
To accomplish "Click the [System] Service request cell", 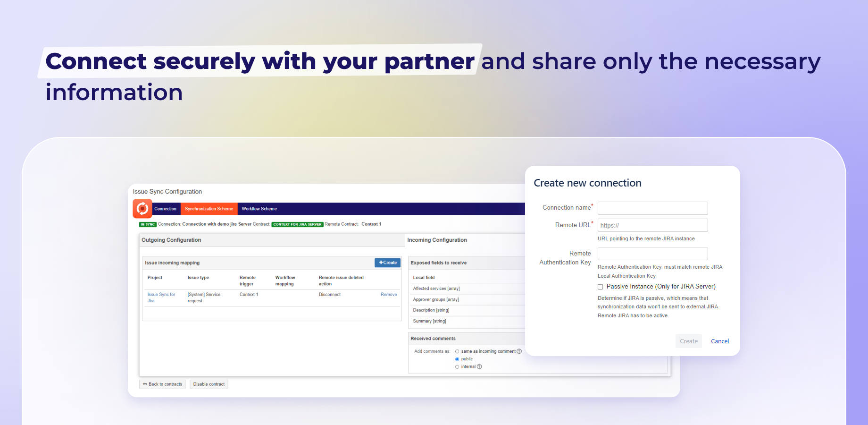I will [204, 297].
